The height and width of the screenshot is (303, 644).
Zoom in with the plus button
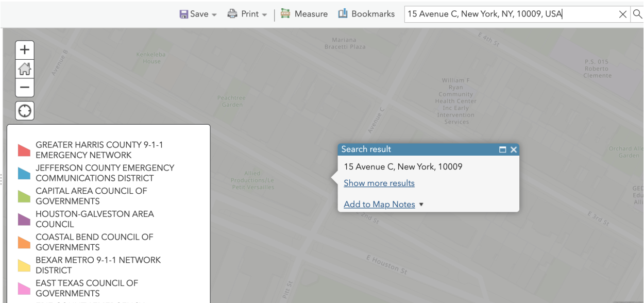click(x=25, y=50)
